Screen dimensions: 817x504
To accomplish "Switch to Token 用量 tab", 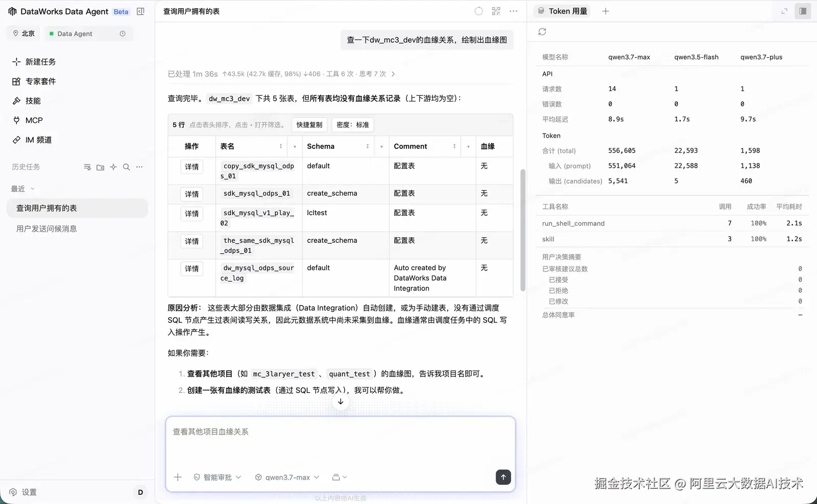I will pos(562,11).
